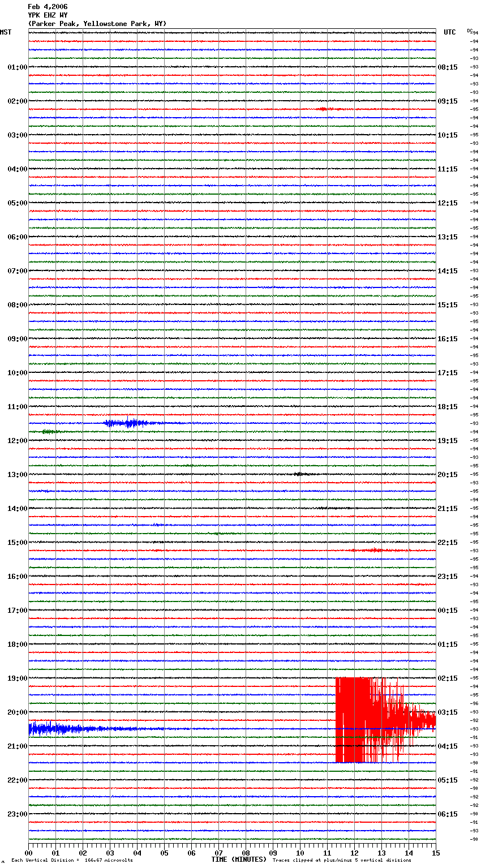Select minute axis tick label '11'

point(328,853)
